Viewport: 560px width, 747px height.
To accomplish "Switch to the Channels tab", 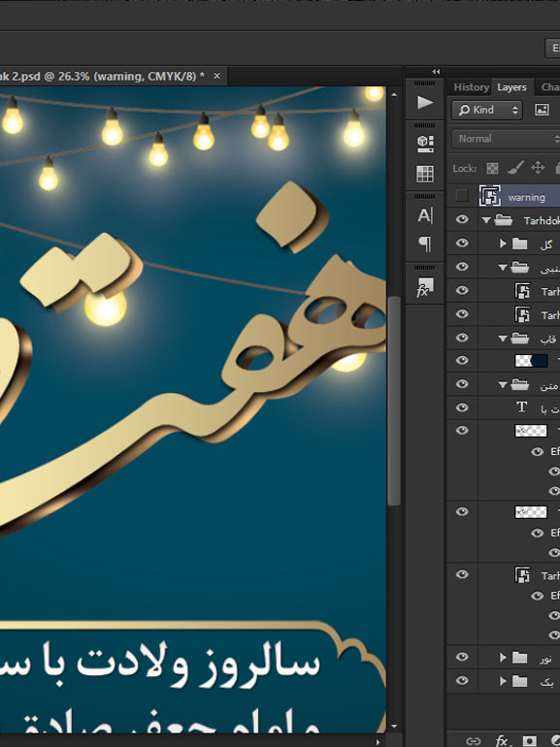I will coord(550,87).
